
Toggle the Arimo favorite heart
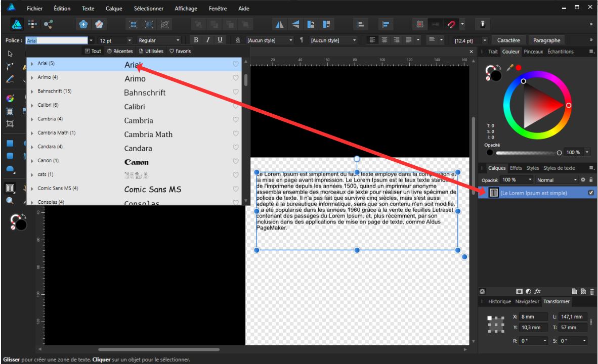(x=236, y=78)
